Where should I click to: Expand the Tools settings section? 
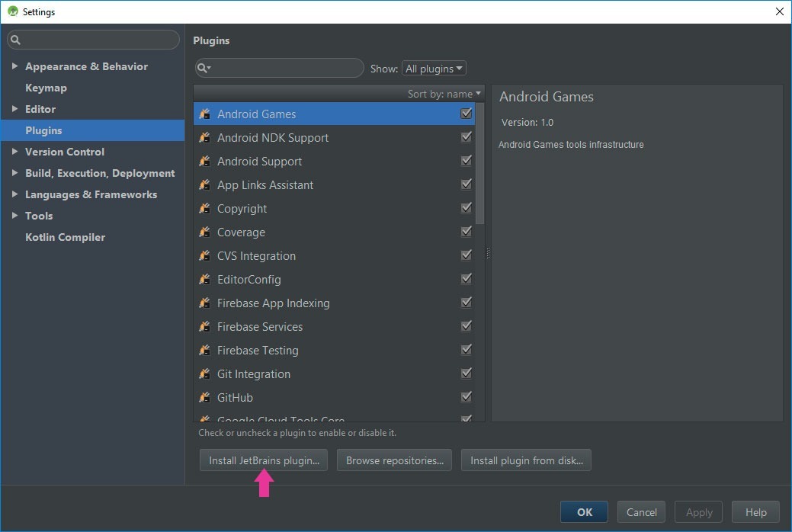point(14,215)
